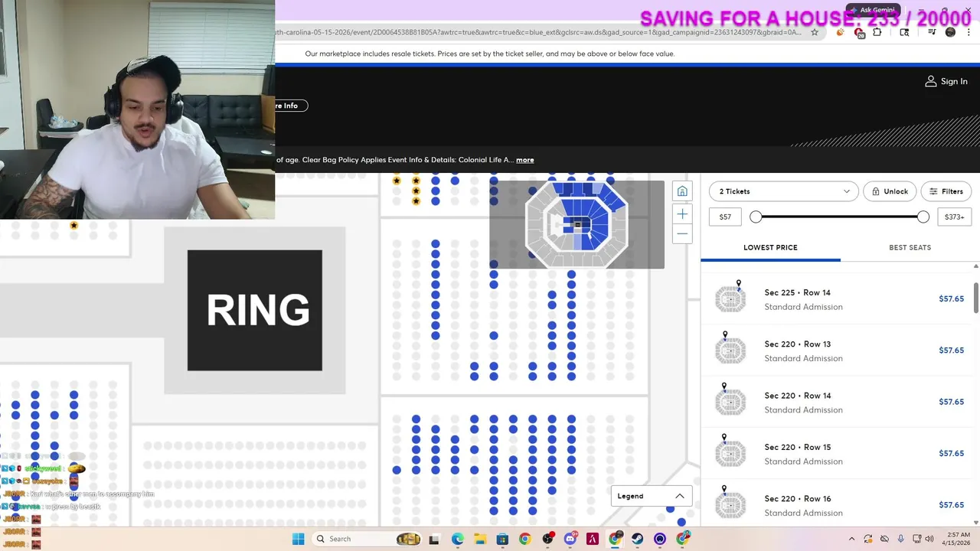The image size is (980, 551).
Task: Reset the seat map with the home icon
Action: point(682,191)
